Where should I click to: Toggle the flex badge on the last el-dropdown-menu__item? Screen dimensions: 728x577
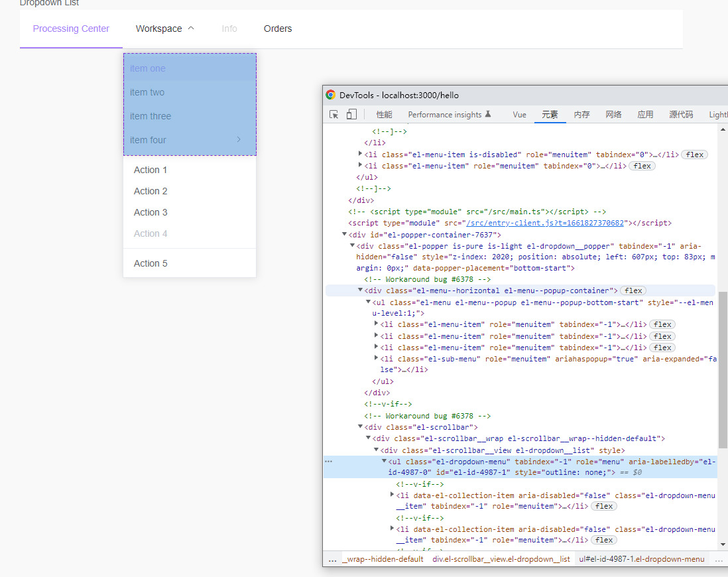point(603,540)
